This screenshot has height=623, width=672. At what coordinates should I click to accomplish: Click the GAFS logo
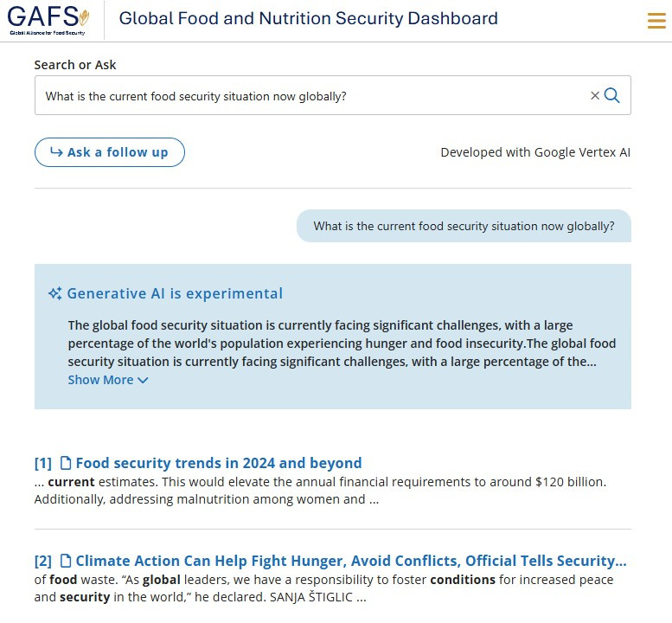[48, 19]
